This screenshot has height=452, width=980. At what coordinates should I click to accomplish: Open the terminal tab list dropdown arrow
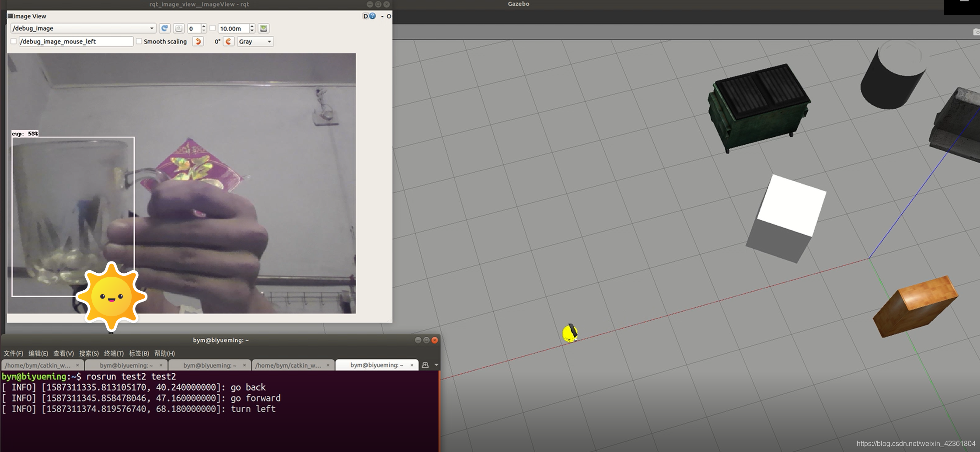tap(436, 365)
